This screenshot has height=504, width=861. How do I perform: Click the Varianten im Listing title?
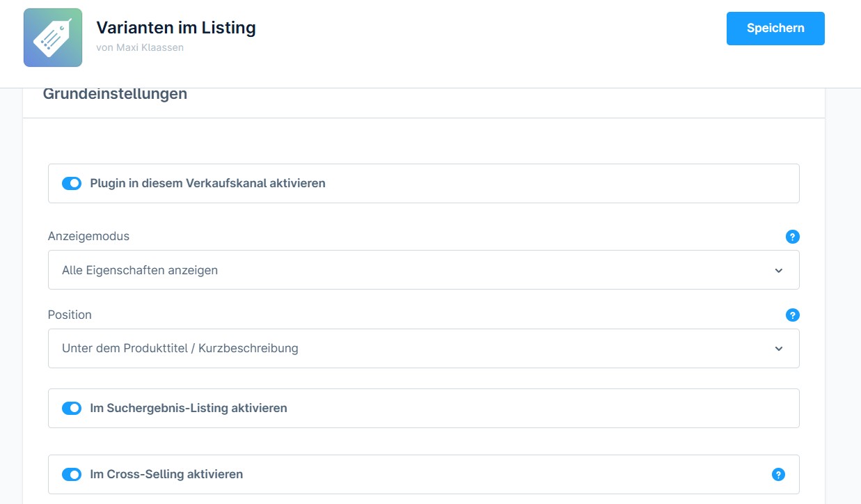tap(176, 28)
